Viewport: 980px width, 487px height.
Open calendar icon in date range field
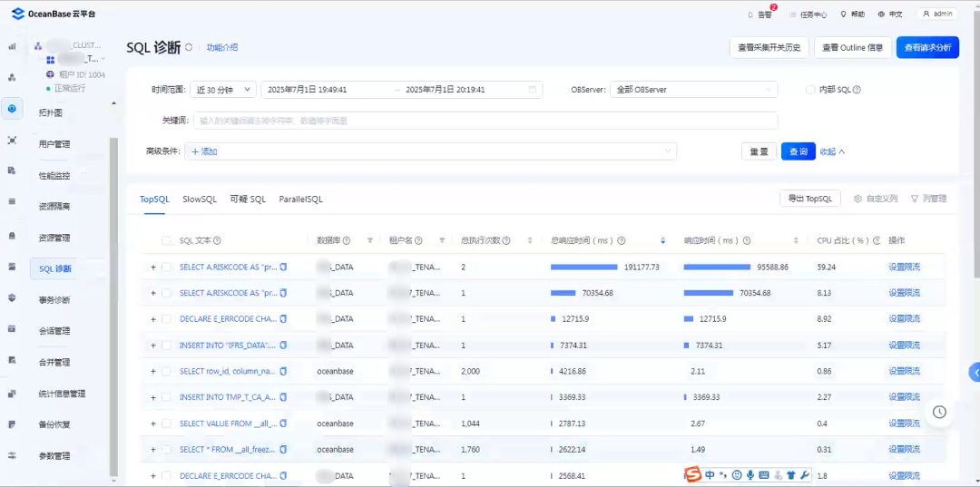(x=533, y=90)
